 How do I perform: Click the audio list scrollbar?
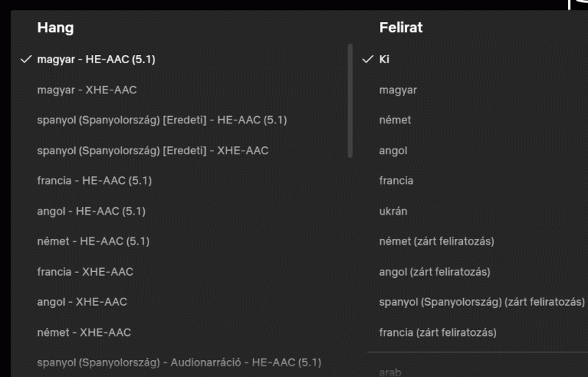(x=350, y=101)
